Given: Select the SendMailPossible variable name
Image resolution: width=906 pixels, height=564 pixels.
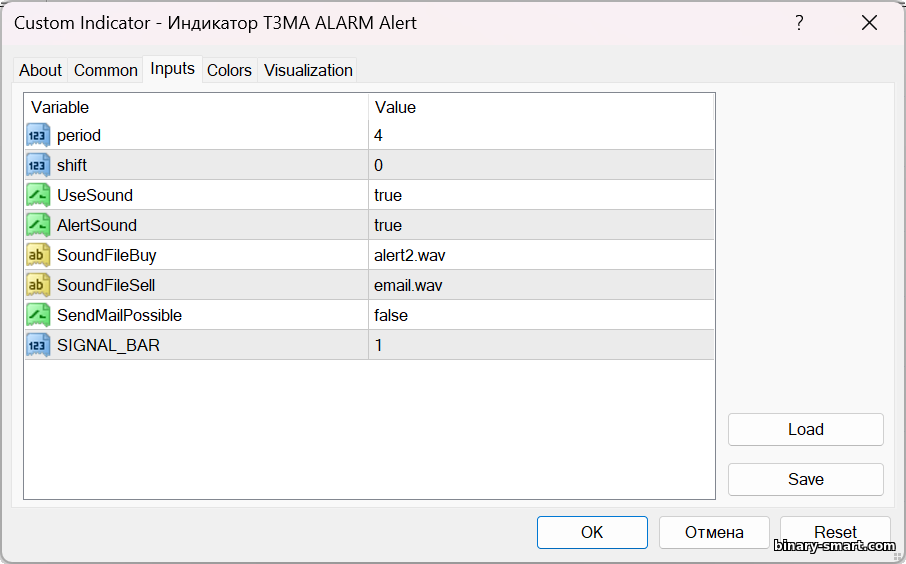Looking at the screenshot, I should pos(120,316).
